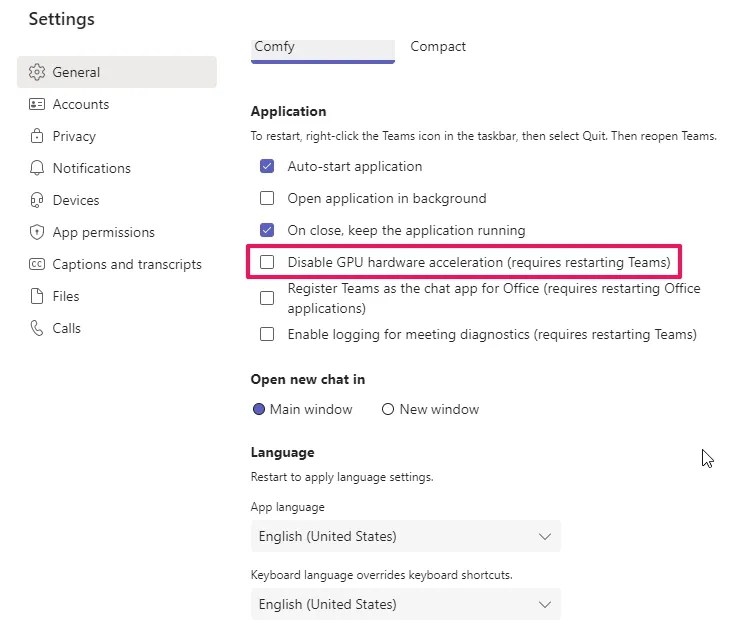Open the Privacy settings page

pyautogui.click(x=117, y=136)
